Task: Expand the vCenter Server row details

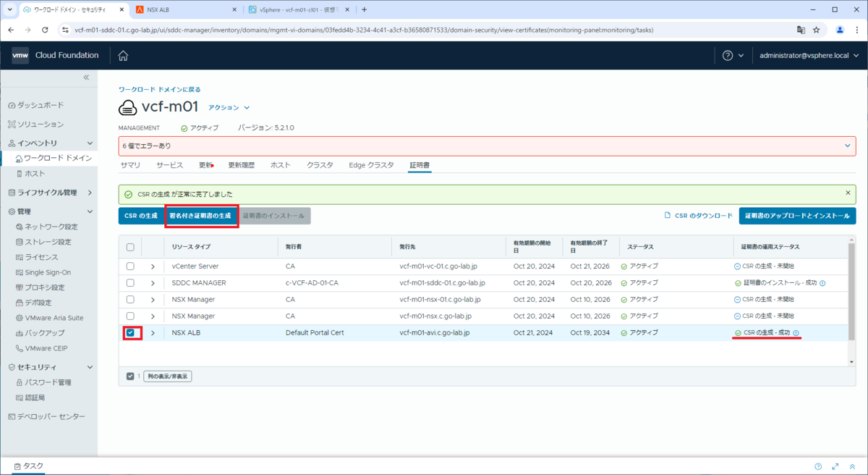Action: click(153, 266)
